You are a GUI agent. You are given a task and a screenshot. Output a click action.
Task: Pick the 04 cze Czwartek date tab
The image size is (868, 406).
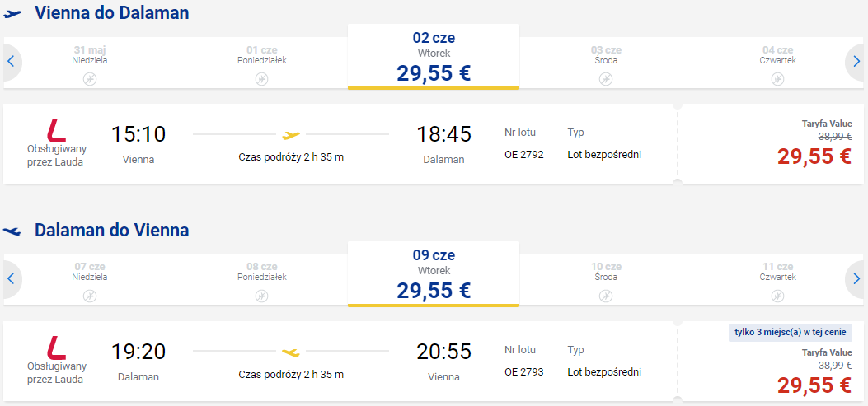click(778, 63)
